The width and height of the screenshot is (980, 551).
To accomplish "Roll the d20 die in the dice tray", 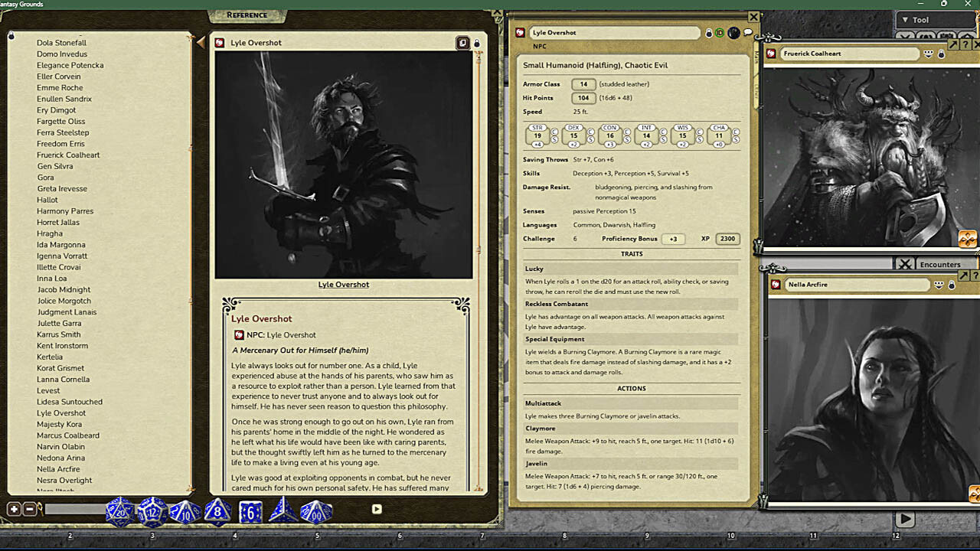I will point(119,511).
